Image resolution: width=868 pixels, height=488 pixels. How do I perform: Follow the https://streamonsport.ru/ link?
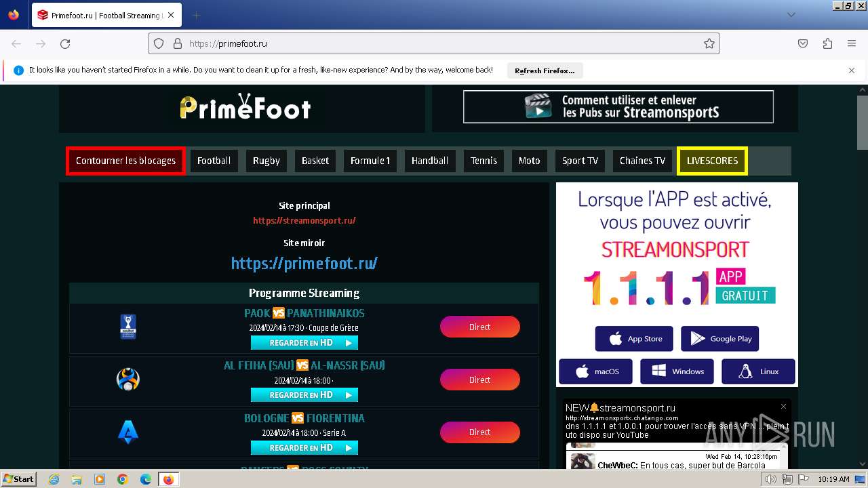tap(304, 220)
